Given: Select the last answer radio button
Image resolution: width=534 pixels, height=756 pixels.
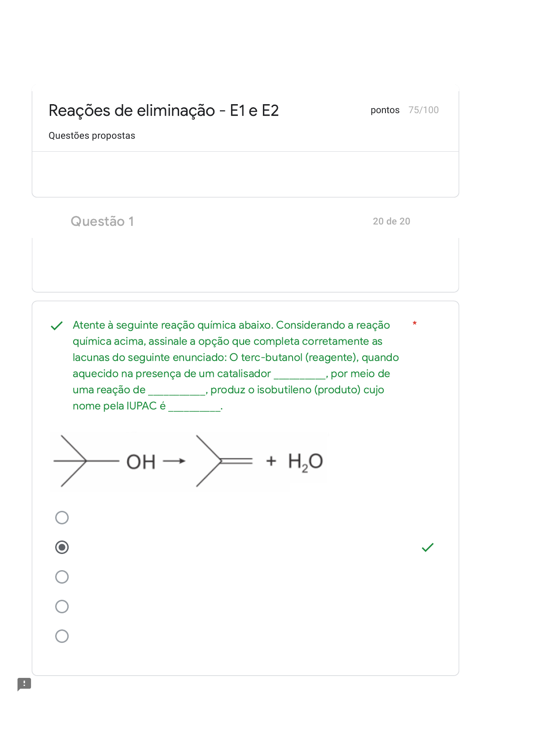Looking at the screenshot, I should click(x=62, y=636).
